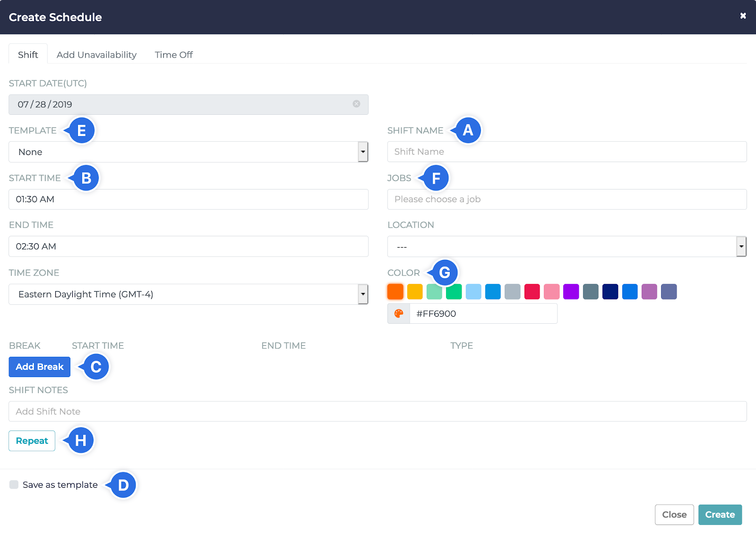Click the color palette icon beside hex code
756x534 pixels.
pyautogui.click(x=399, y=314)
